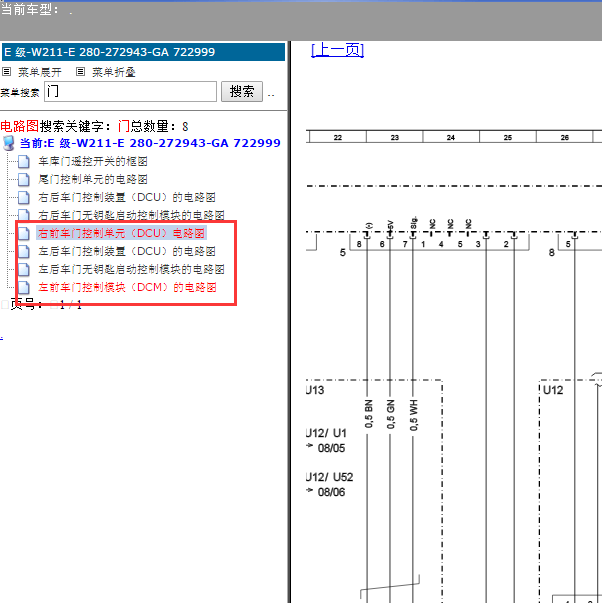Click column 25 in diagram ruler

[x=508, y=137]
